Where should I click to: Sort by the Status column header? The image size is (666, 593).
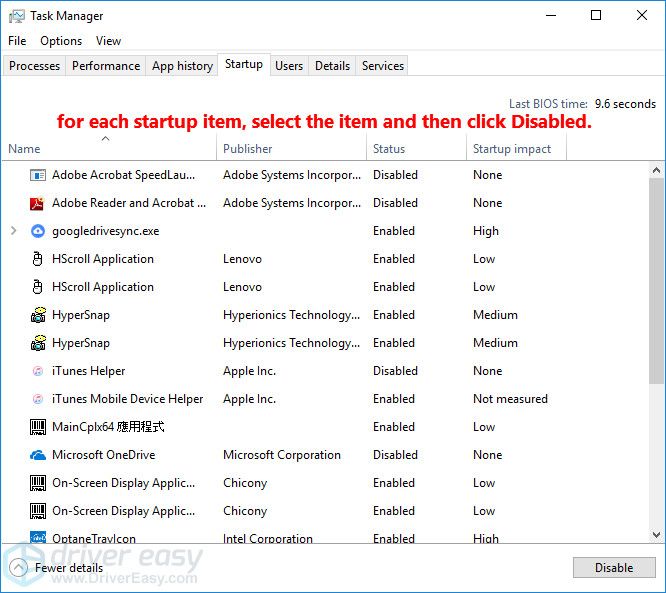(389, 149)
